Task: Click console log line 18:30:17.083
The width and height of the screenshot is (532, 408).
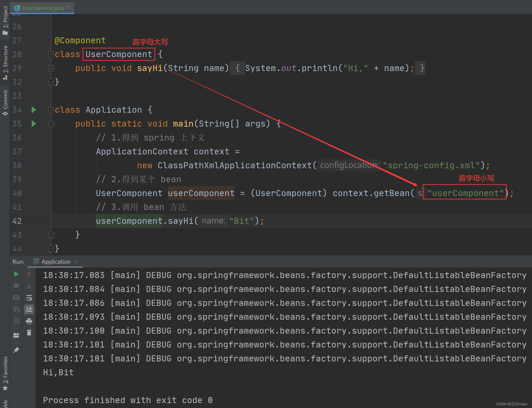Action: tap(285, 275)
